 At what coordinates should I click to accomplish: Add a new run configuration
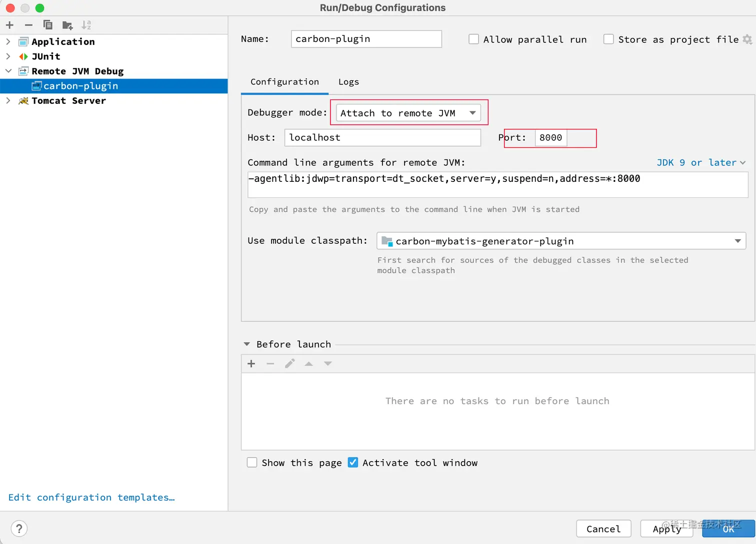[10, 25]
